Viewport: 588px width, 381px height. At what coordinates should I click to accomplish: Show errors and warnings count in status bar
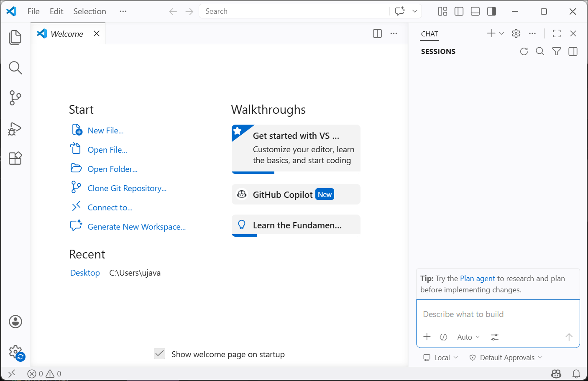tap(44, 373)
